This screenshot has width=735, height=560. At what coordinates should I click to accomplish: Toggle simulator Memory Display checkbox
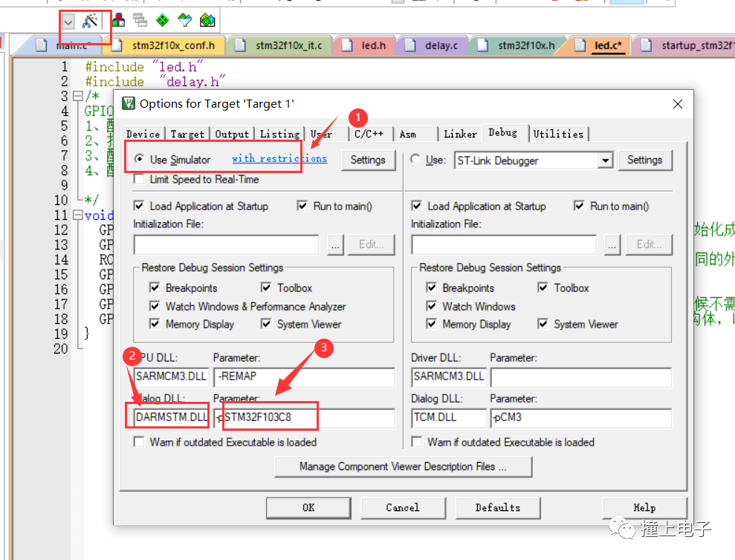[155, 324]
